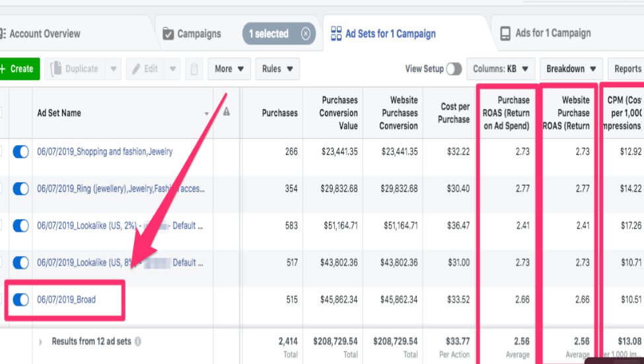Viewport: 644px width, 364px height.
Task: Toggle off the Lookalike (US, 2%) ad set
Action: tap(20, 225)
